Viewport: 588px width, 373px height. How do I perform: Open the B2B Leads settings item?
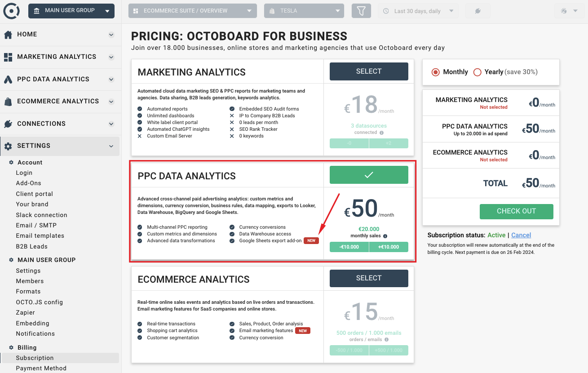pos(32,246)
